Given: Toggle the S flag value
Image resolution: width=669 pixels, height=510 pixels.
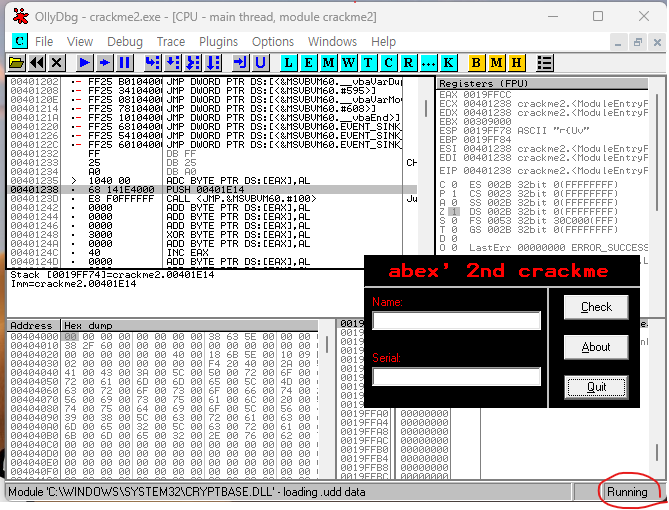Looking at the screenshot, I should point(454,221).
